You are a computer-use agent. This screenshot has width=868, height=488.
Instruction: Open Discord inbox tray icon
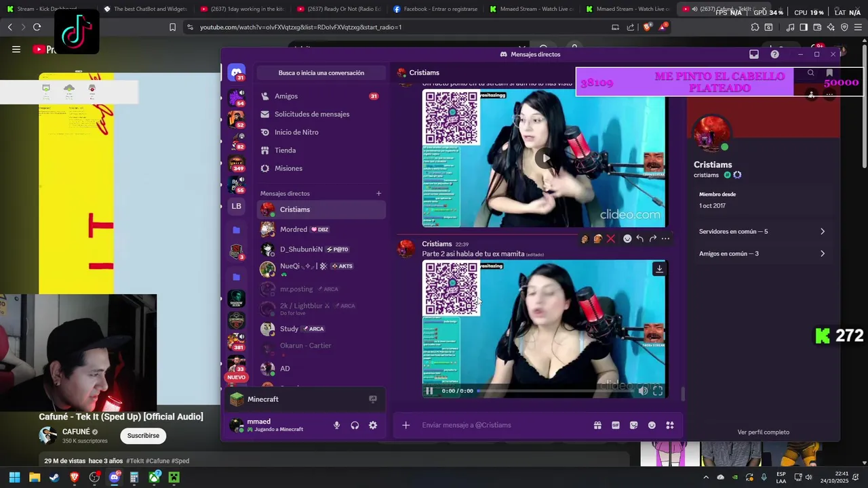point(754,54)
